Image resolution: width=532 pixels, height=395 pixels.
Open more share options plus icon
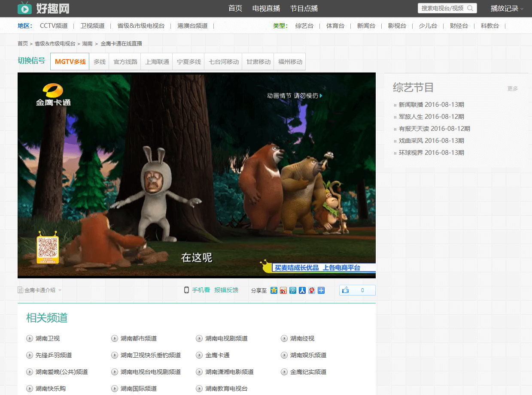point(321,290)
